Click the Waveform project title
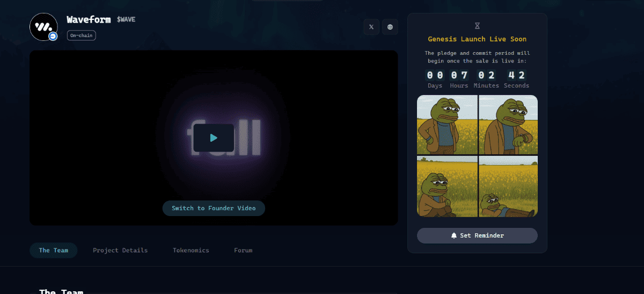The image size is (644, 294). click(89, 19)
